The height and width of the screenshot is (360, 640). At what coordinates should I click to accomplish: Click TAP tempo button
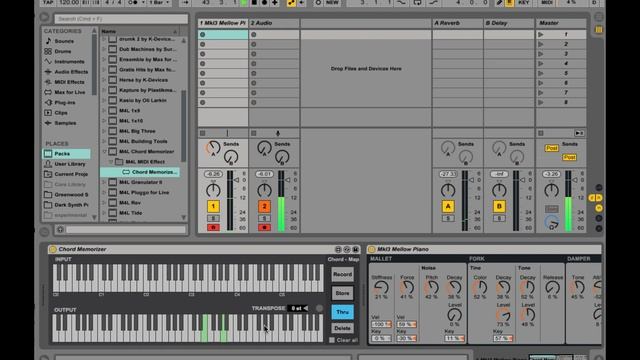(48, 3)
